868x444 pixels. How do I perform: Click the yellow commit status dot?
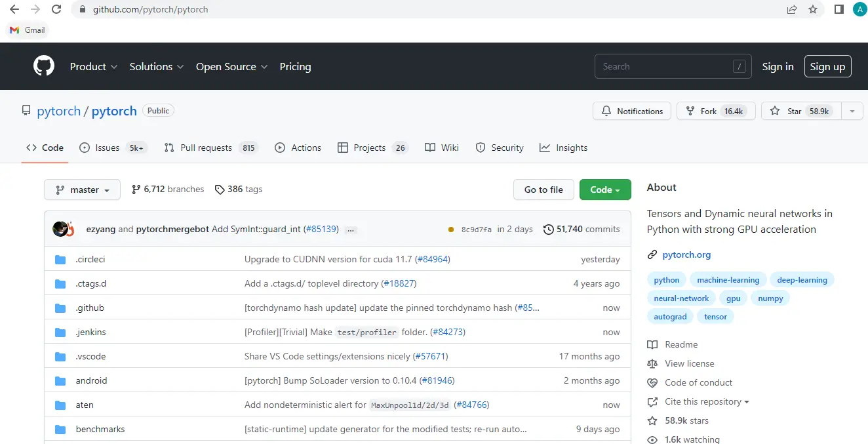click(x=451, y=230)
